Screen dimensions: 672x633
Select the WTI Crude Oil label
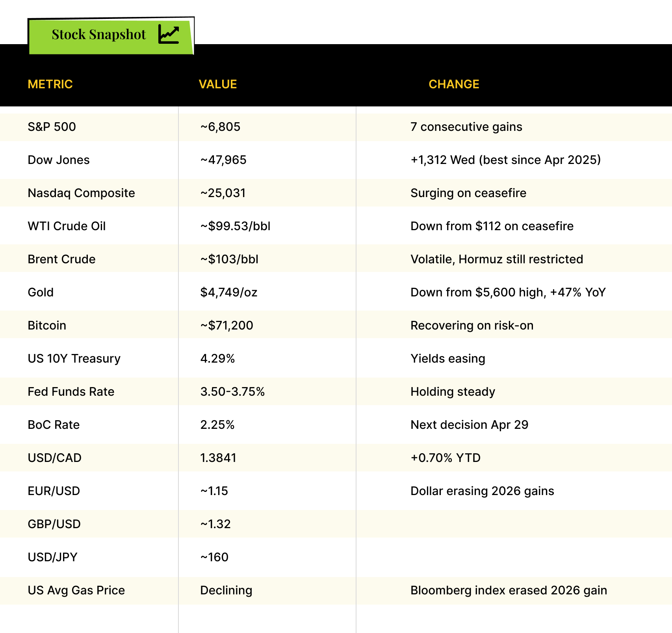[x=67, y=226]
